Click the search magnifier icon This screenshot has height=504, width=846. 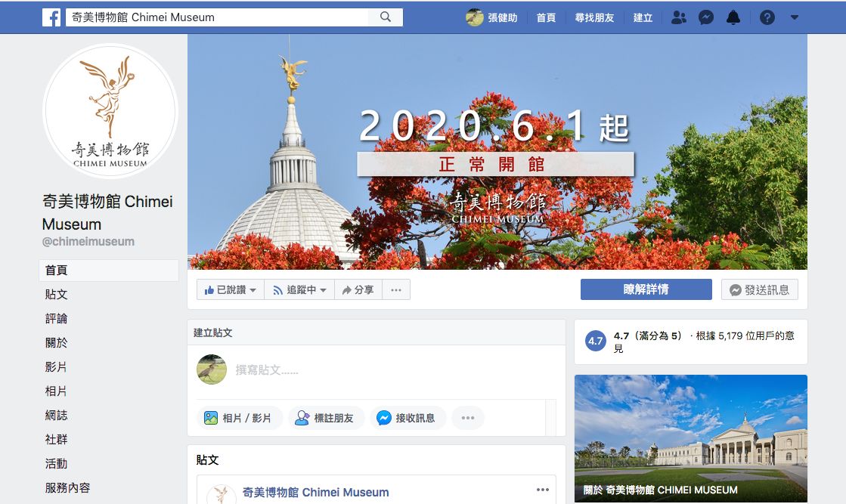click(386, 17)
